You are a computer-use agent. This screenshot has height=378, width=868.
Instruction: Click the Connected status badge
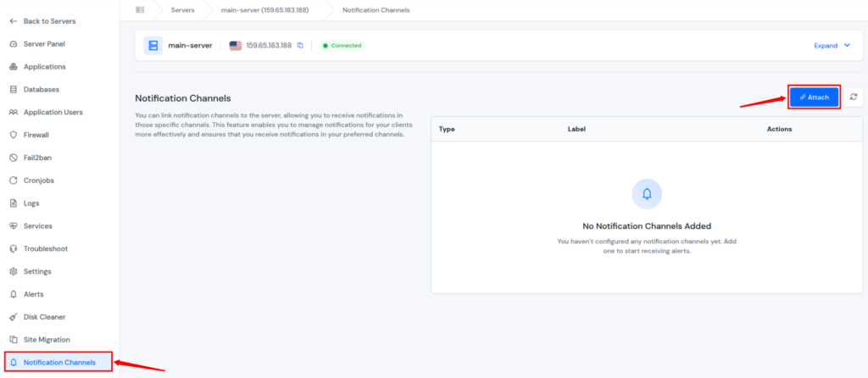[x=342, y=46]
